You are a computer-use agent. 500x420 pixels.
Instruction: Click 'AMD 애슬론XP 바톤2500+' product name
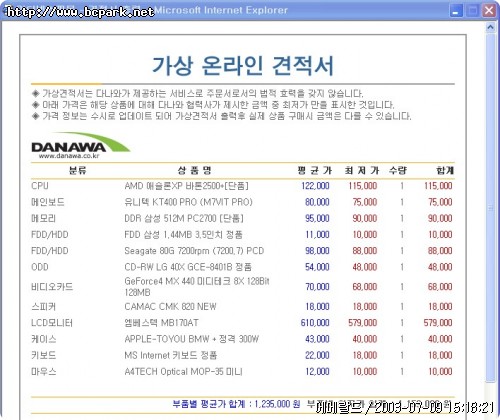pyautogui.click(x=186, y=186)
